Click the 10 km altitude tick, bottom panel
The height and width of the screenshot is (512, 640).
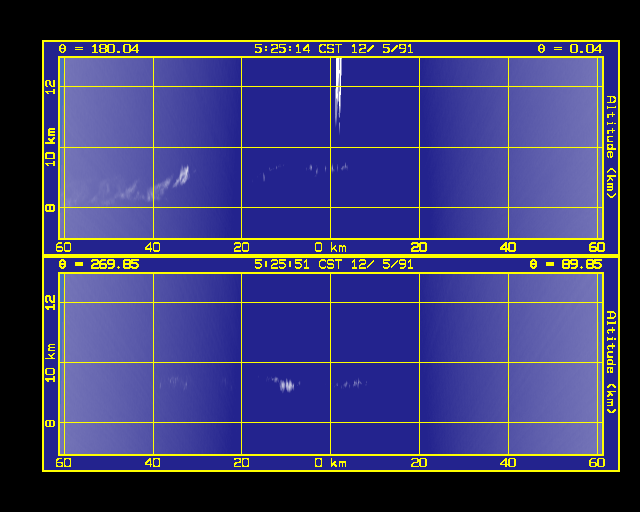click(x=50, y=363)
